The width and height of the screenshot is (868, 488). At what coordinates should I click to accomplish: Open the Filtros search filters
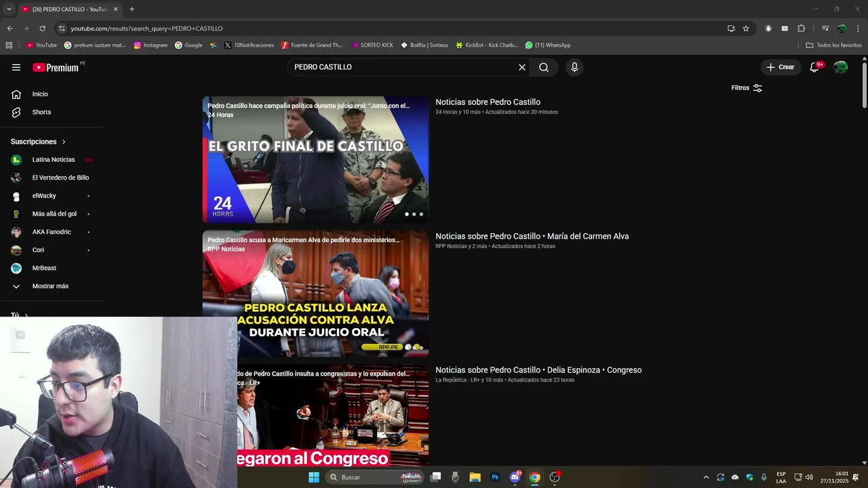click(747, 88)
